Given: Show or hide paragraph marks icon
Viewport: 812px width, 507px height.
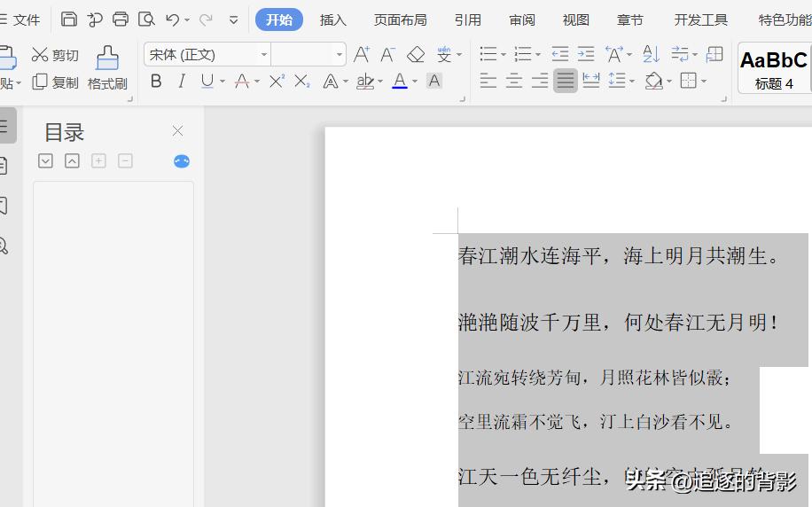Looking at the screenshot, I should [x=679, y=54].
